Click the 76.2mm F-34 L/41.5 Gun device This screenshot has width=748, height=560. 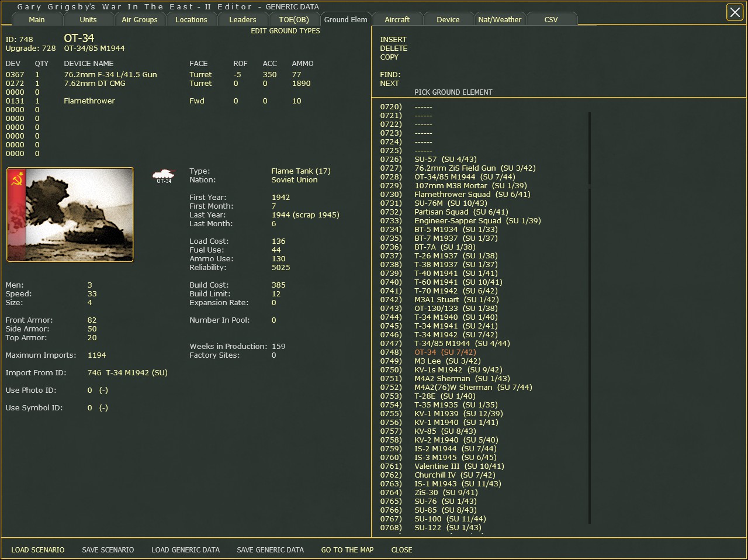110,75
